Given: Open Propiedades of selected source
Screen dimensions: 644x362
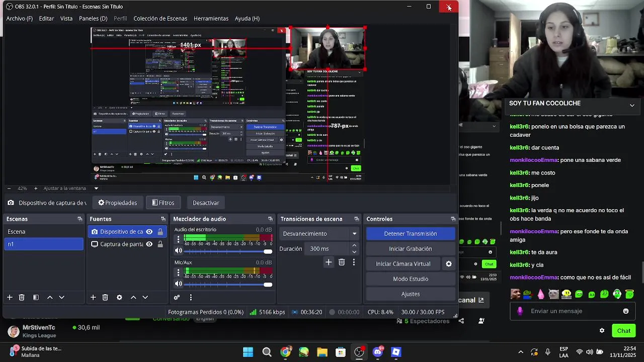Looking at the screenshot, I should 118,203.
